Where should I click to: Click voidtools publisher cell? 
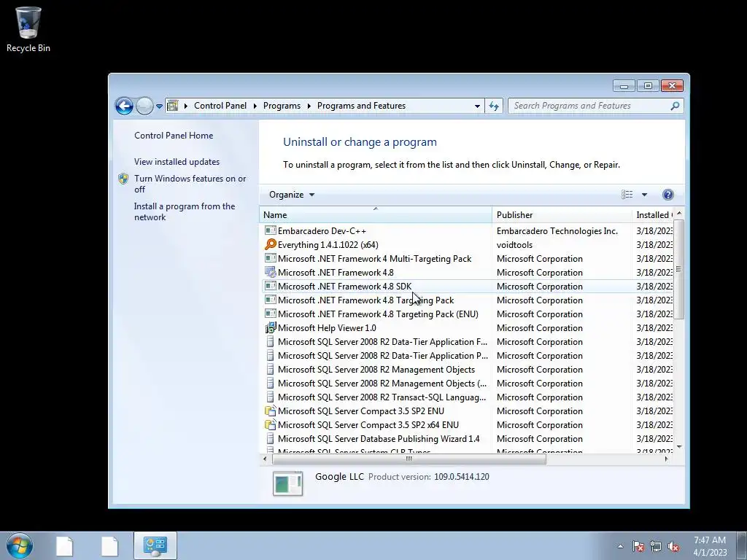(514, 245)
